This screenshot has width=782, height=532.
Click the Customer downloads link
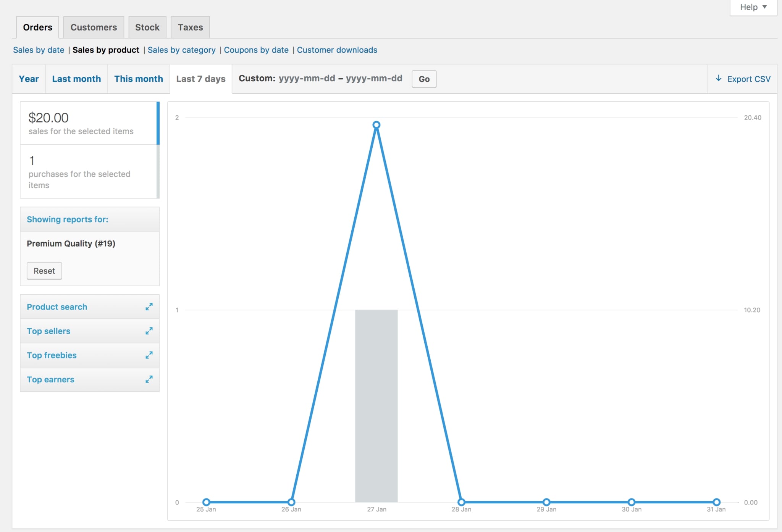(337, 50)
